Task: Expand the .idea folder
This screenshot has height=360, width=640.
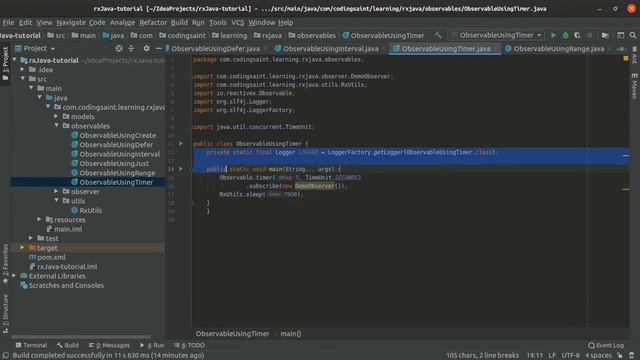Action: pos(23,69)
